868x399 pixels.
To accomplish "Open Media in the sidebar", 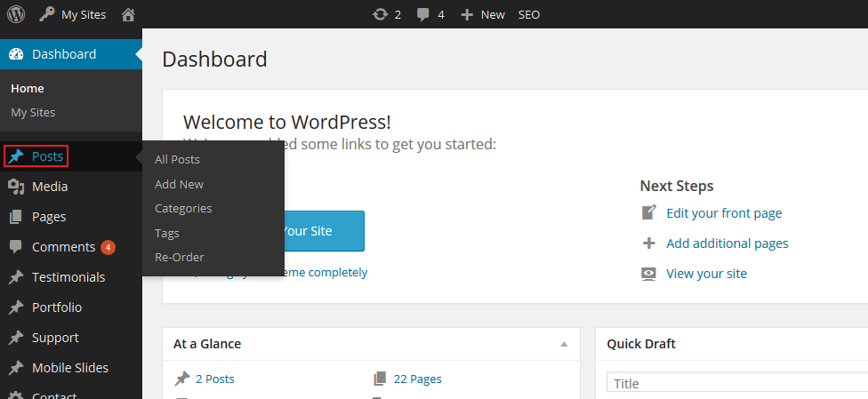I will tap(50, 187).
